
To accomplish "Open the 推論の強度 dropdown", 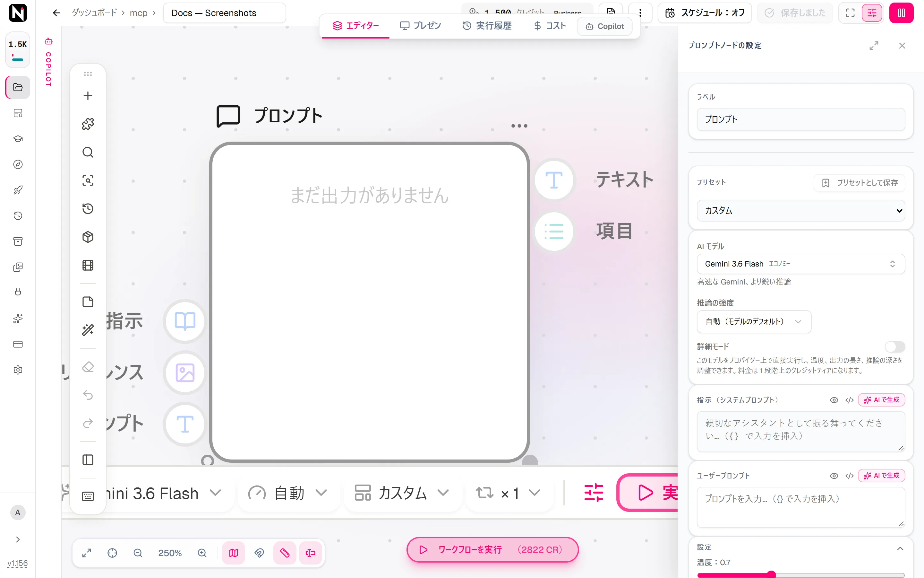I will [x=754, y=321].
